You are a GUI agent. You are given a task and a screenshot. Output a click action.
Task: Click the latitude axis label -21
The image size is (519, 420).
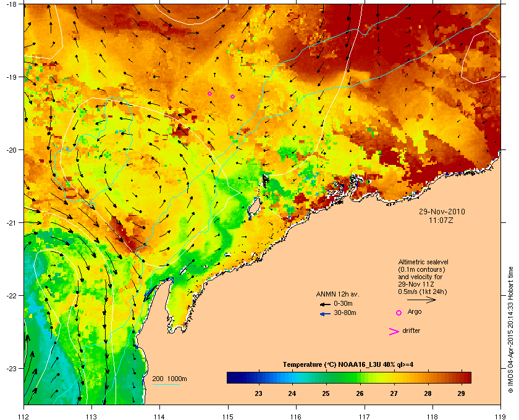pyautogui.click(x=11, y=222)
